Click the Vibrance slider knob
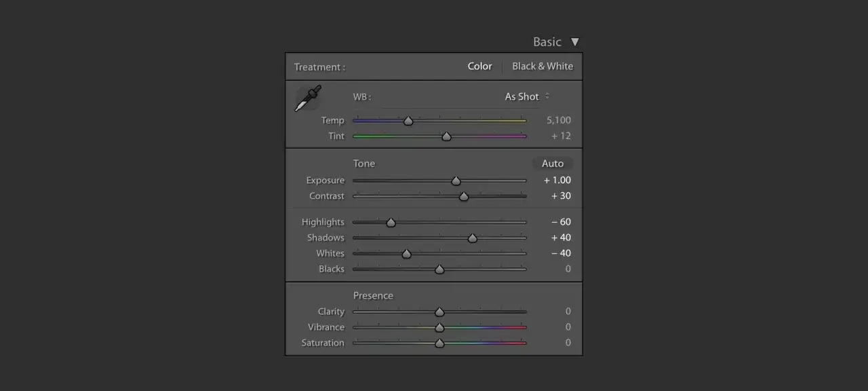Image resolution: width=868 pixels, height=391 pixels. 439,327
